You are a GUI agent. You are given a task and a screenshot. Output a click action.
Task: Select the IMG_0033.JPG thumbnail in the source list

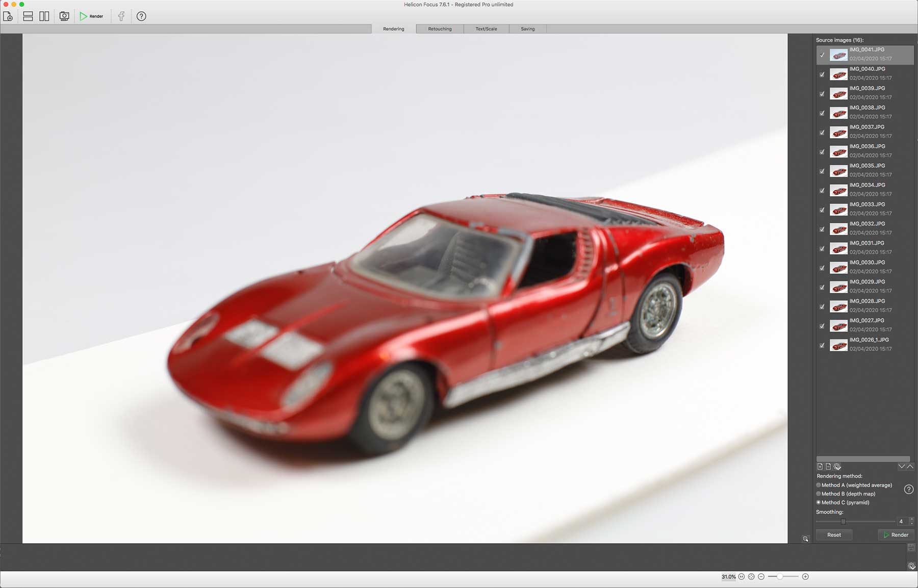click(838, 210)
